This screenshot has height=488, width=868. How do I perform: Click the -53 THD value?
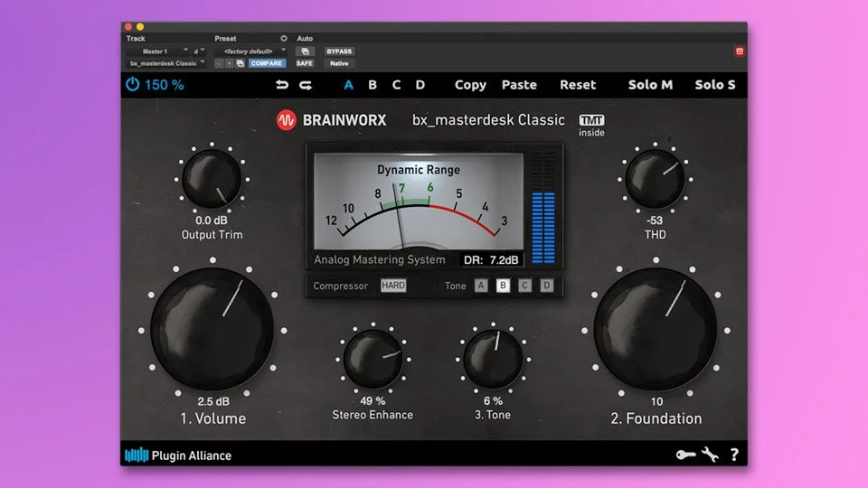point(655,221)
